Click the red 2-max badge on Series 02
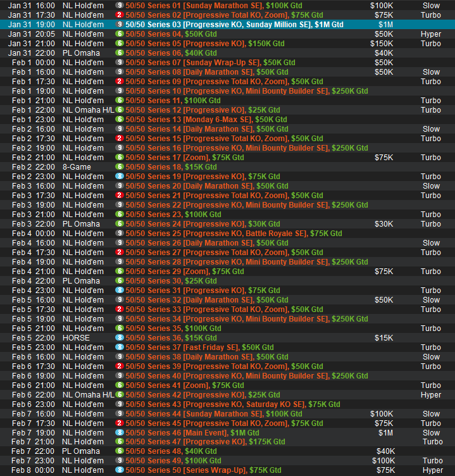Screen dimensions: 455x476 119,15
